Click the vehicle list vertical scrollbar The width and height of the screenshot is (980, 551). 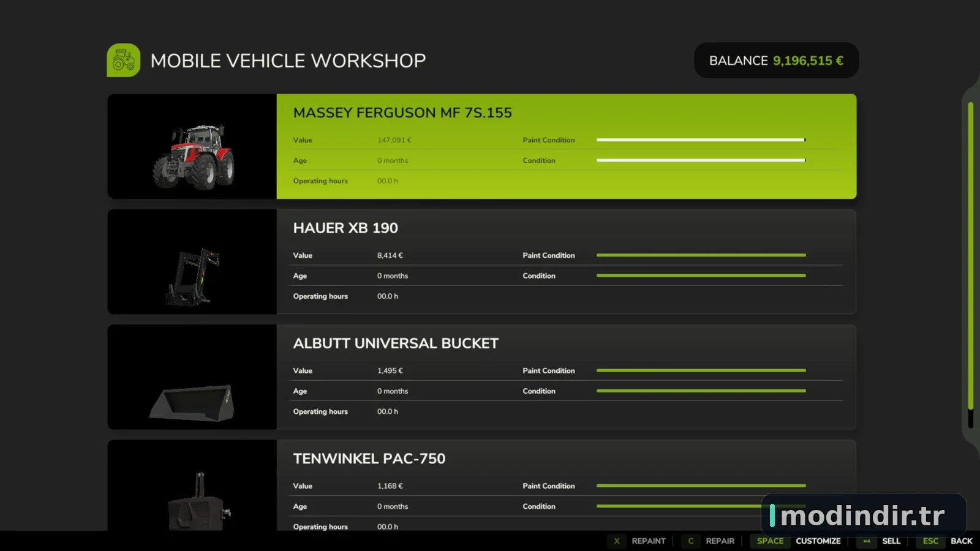pos(970,265)
